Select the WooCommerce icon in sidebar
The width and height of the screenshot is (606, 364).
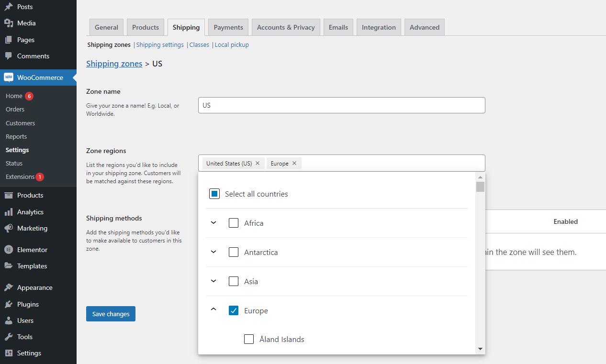pyautogui.click(x=9, y=77)
